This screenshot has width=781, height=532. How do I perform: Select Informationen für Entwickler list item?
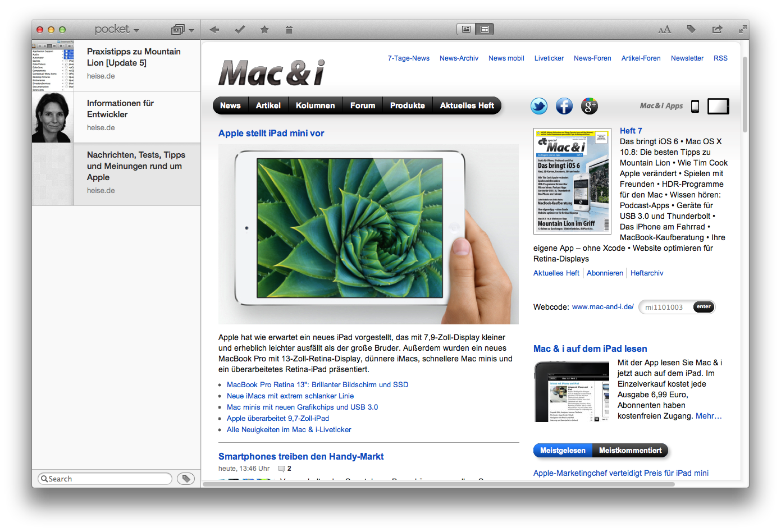(116, 117)
